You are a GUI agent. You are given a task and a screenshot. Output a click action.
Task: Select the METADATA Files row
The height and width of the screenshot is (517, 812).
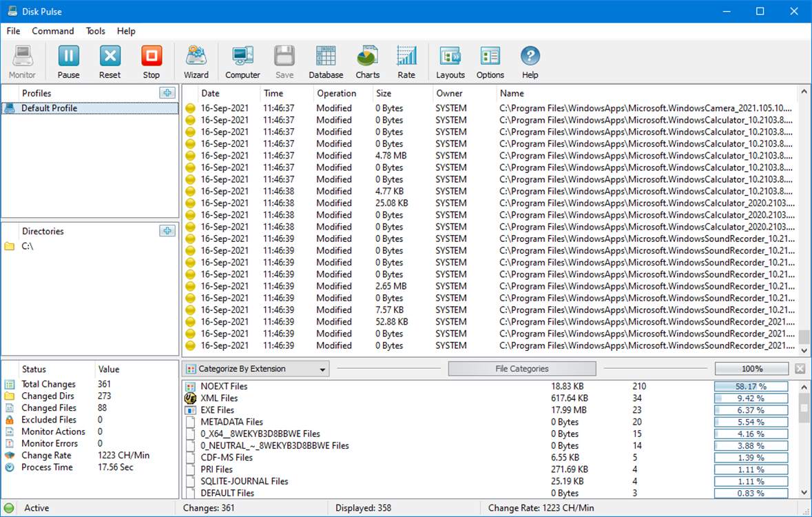coord(490,422)
